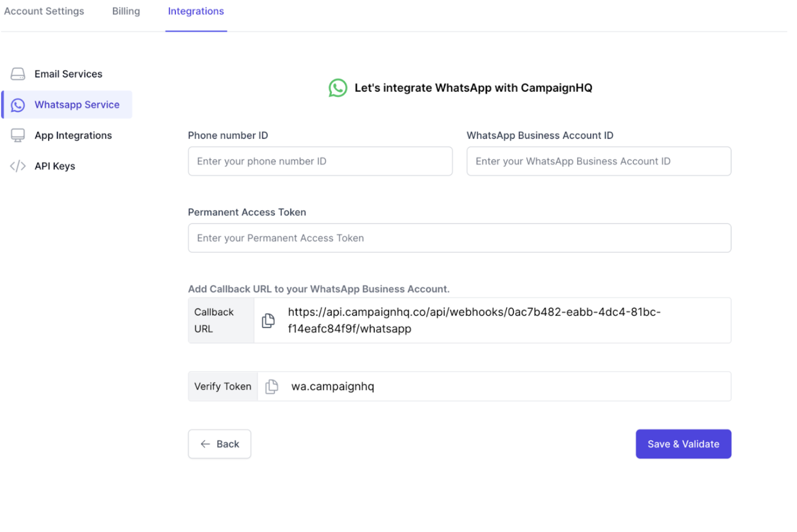
Task: Click the 'Let's integrate WhatsApp' heading
Action: coord(473,88)
